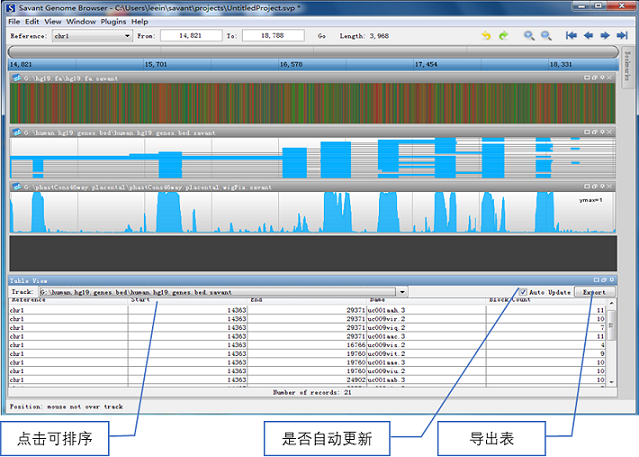Toggle the Auto Update checkbox
Image resolution: width=639 pixels, height=457 pixels.
[x=523, y=293]
